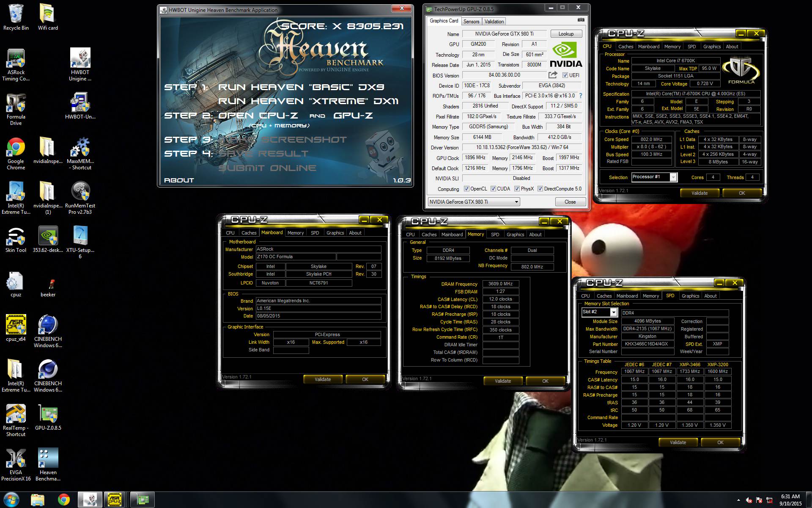Viewport: 812px width, 508px height.
Task: Click the Lookup button in GPU-Z
Action: 566,34
